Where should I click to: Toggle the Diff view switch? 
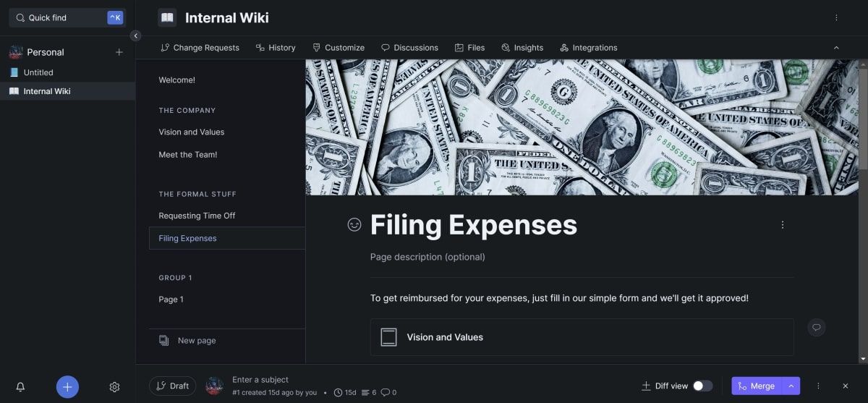coord(702,386)
